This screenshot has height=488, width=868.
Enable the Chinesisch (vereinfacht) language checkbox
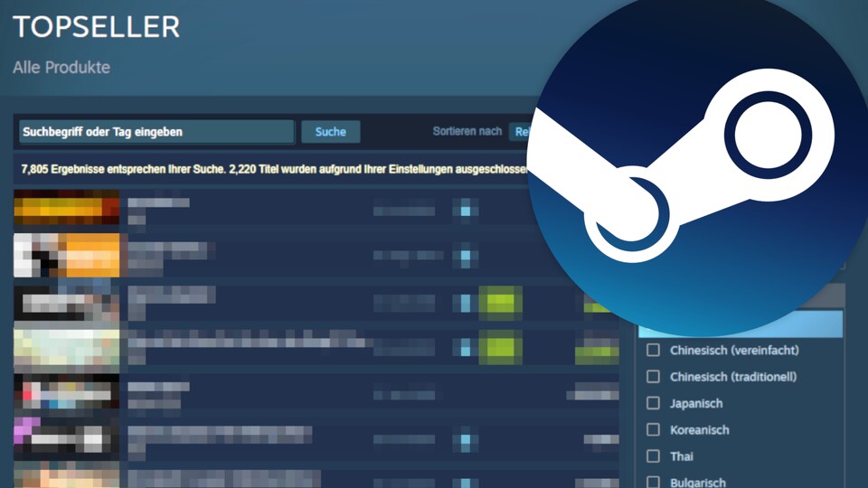click(653, 351)
